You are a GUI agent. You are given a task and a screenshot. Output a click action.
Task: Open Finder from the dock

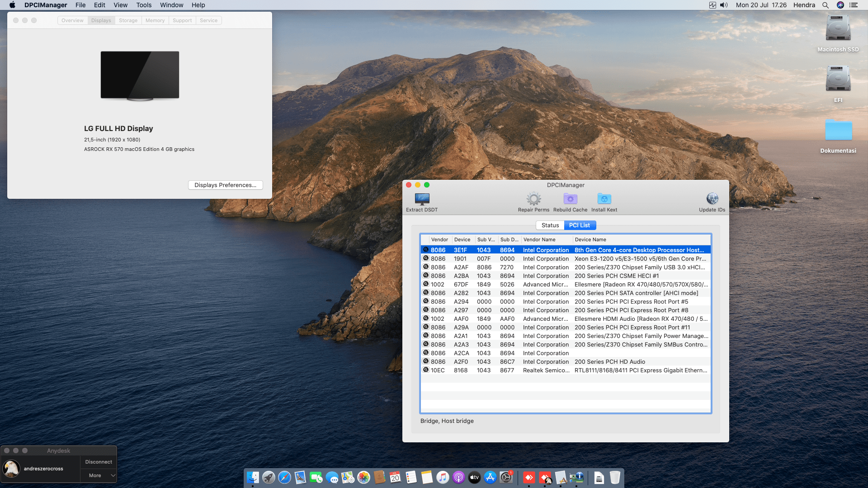coord(253,477)
